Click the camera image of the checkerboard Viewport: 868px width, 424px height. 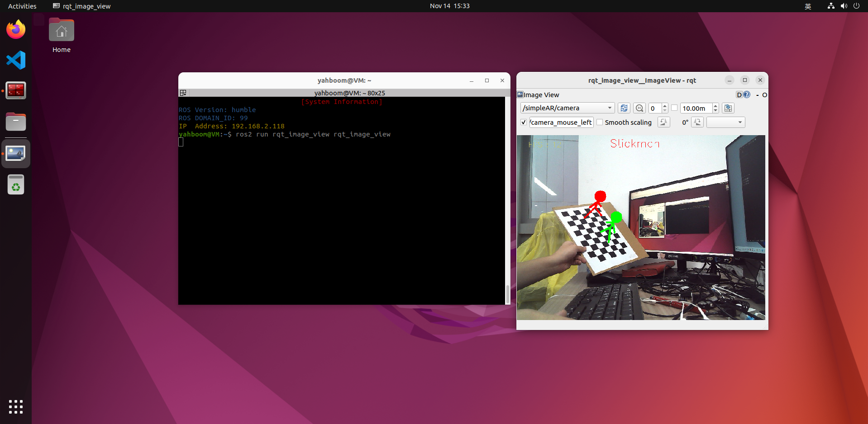click(x=641, y=227)
